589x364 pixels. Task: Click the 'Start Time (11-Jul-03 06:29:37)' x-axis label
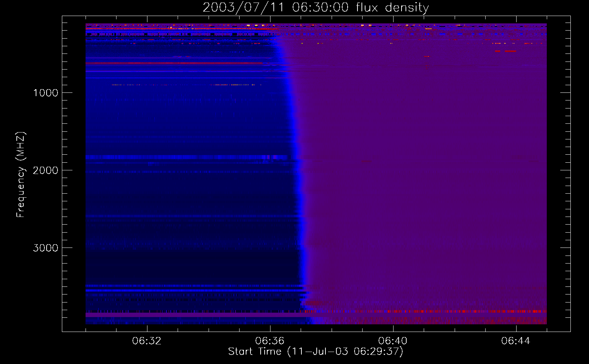(x=316, y=352)
